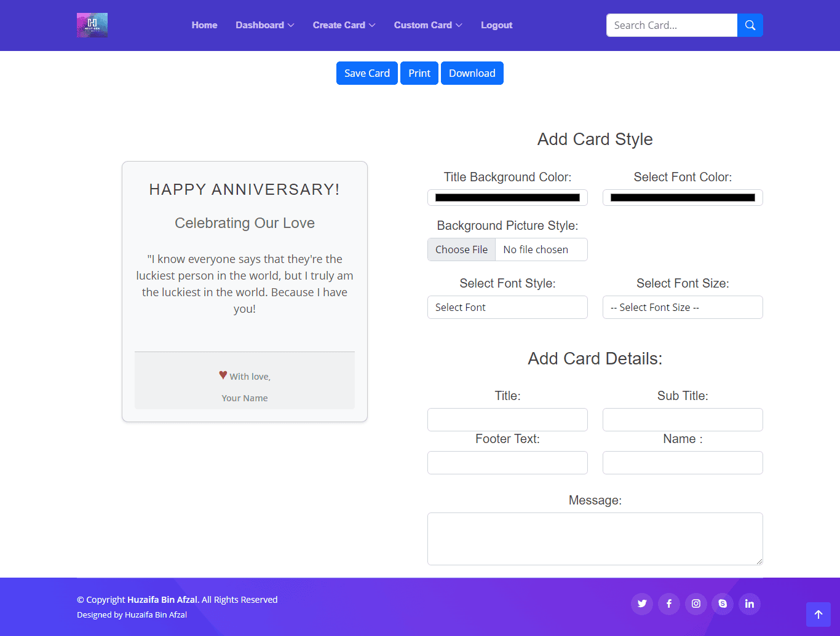Click Logout in the navigation bar
The image size is (840, 636).
point(496,25)
